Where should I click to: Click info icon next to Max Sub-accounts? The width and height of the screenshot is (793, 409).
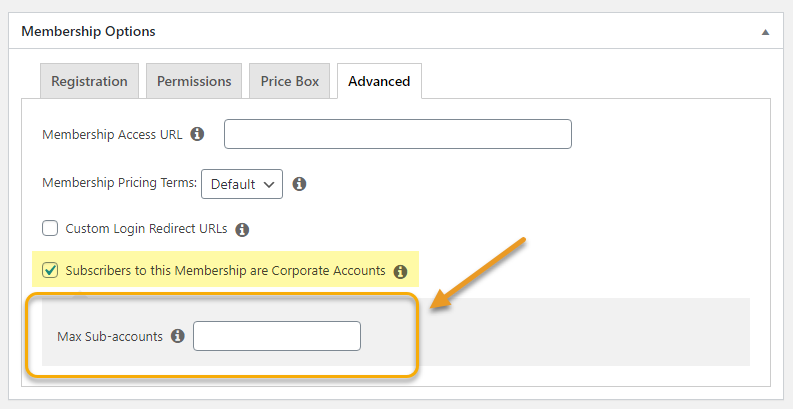tap(178, 336)
